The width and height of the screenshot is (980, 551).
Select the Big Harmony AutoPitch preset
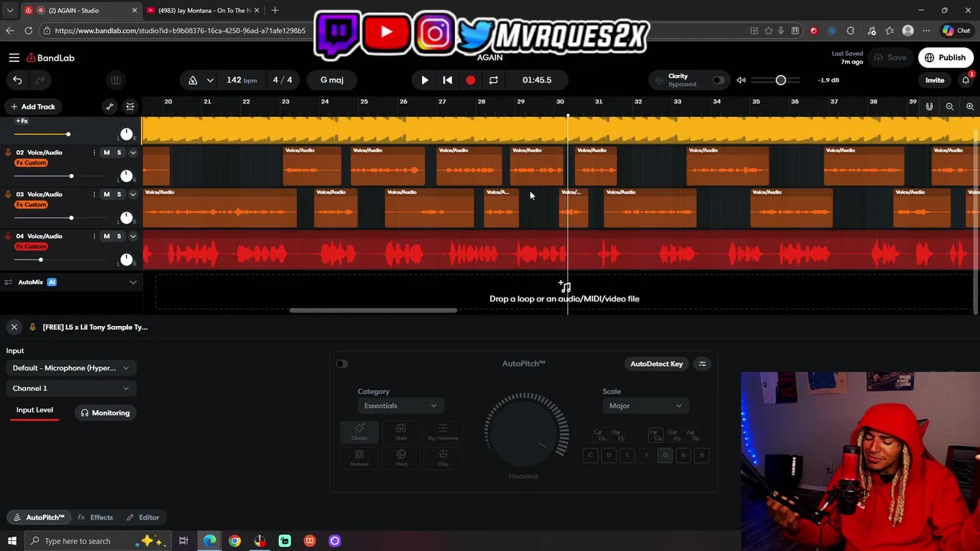coord(443,432)
